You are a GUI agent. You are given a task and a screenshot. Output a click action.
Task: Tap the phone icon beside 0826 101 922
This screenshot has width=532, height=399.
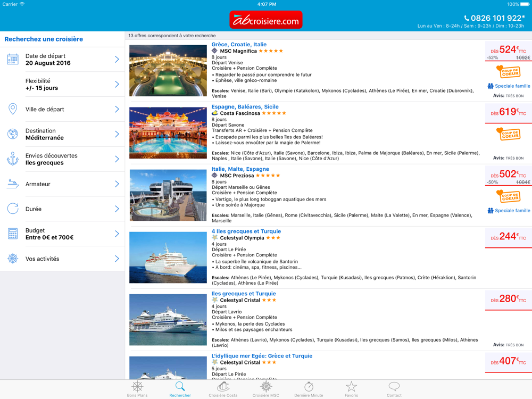click(x=467, y=18)
